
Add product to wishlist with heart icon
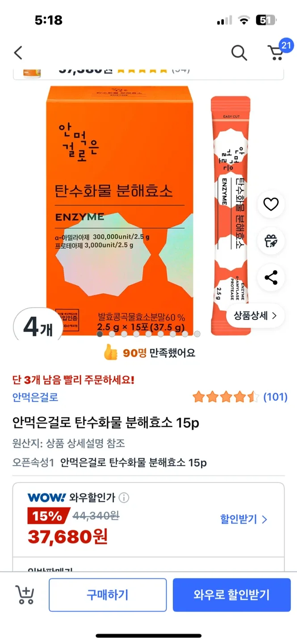click(271, 204)
